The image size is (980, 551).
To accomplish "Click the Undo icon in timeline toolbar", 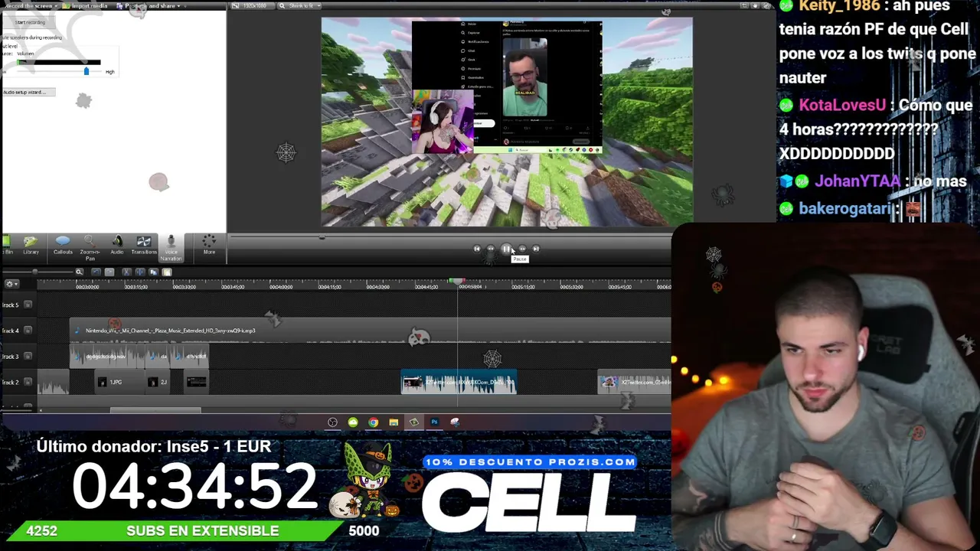I will point(96,272).
